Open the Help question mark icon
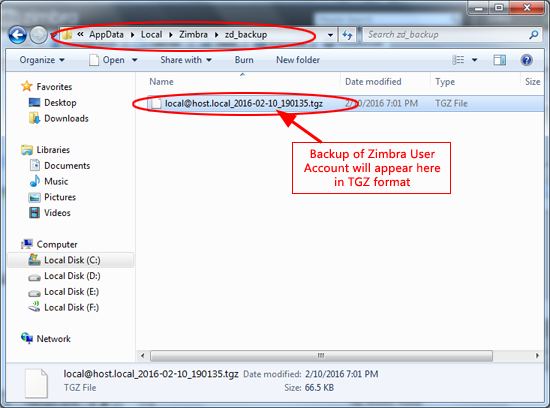 coord(526,60)
